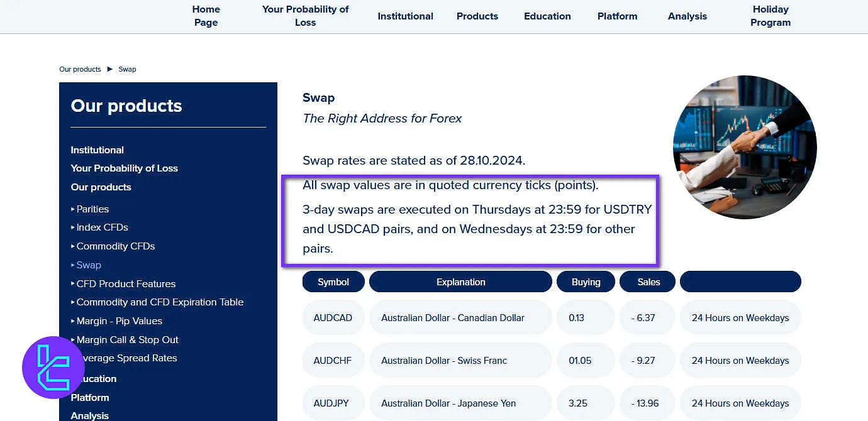This screenshot has height=421, width=868.
Task: Select Swap in the products sidebar
Action: tap(89, 265)
